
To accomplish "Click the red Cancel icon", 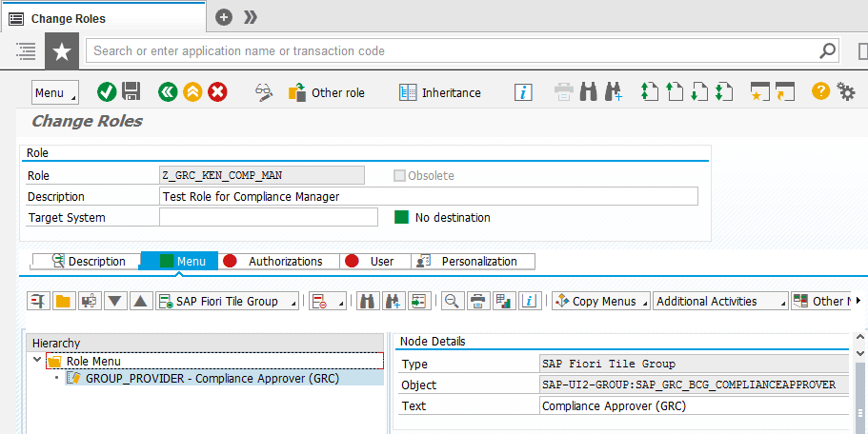I will coord(217,92).
